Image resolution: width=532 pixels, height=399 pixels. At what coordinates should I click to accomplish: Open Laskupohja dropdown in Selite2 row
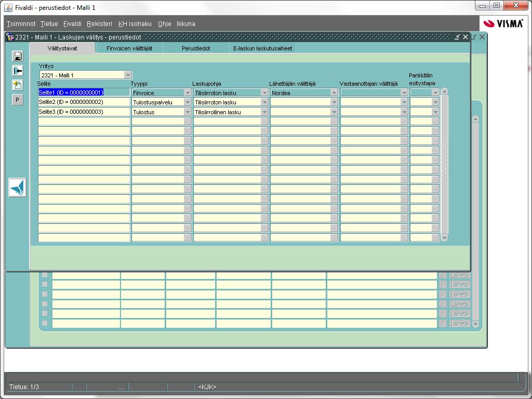[x=264, y=102]
